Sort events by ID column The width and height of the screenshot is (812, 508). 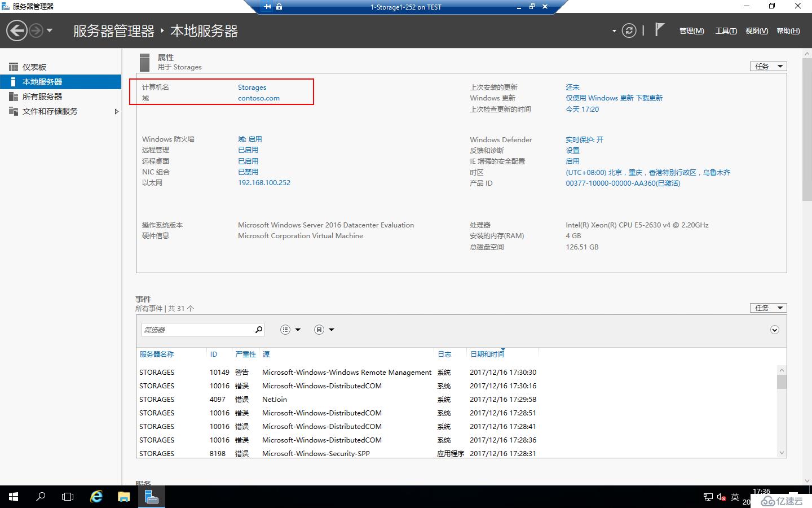(x=214, y=354)
